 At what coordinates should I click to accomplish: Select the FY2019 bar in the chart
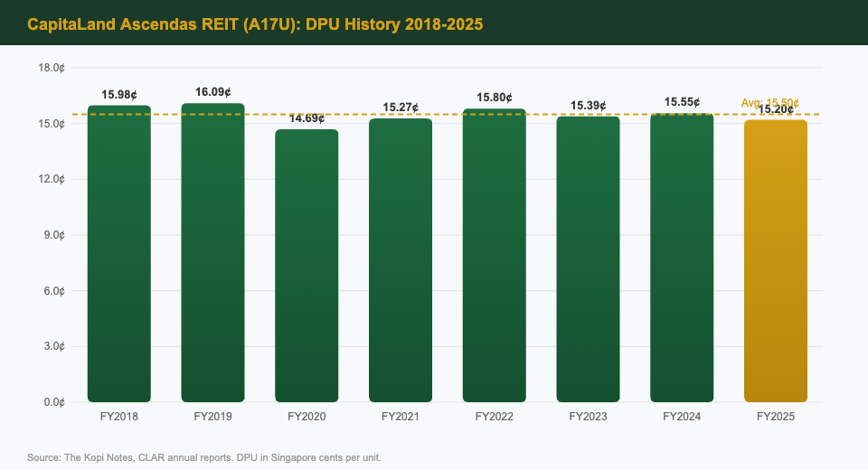(x=212, y=252)
